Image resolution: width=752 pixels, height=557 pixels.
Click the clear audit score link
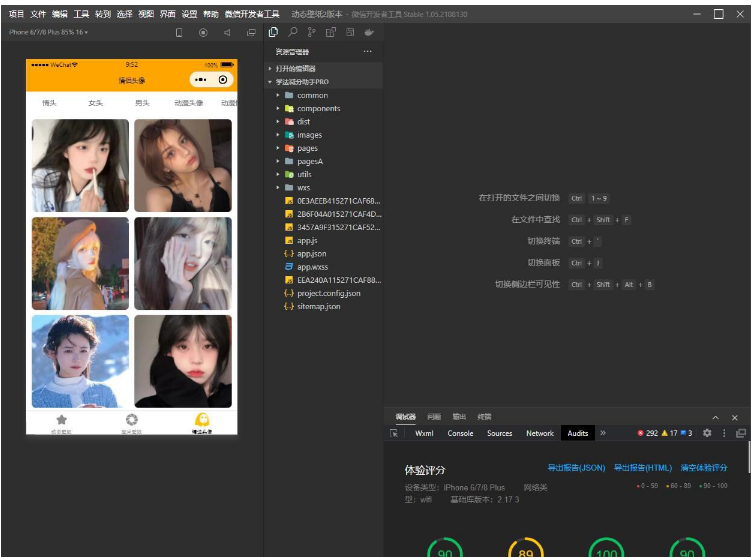click(x=704, y=468)
